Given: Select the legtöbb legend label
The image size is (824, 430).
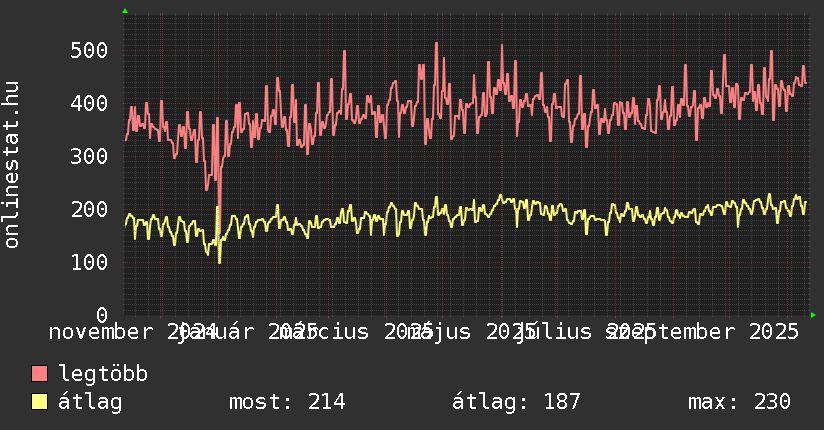Looking at the screenshot, I should click(103, 374).
